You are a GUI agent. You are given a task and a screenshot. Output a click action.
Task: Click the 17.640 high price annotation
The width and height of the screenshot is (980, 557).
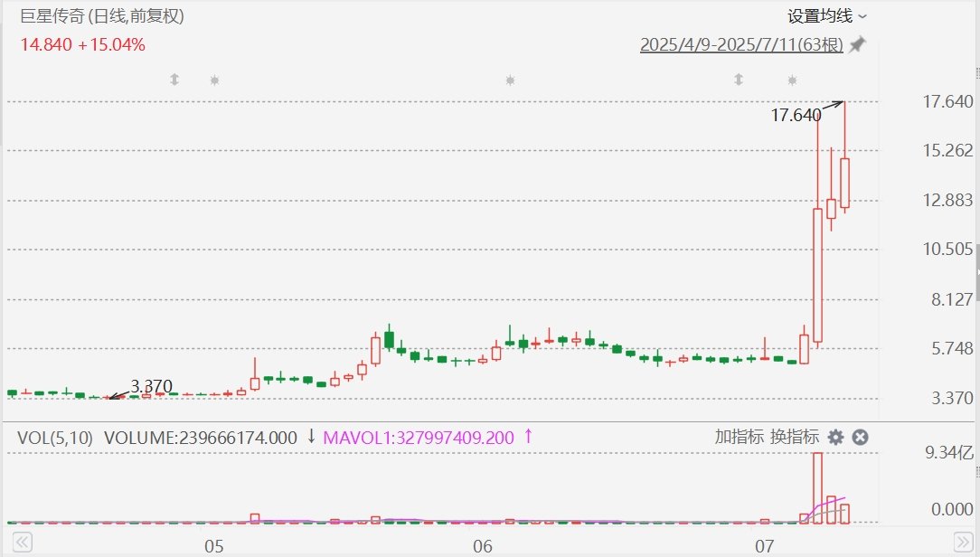click(796, 115)
